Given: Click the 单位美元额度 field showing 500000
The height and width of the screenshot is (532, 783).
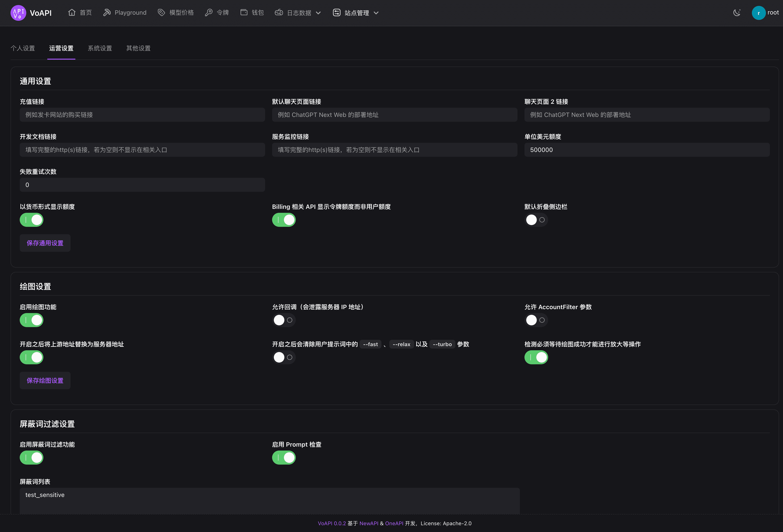Looking at the screenshot, I should click(647, 150).
